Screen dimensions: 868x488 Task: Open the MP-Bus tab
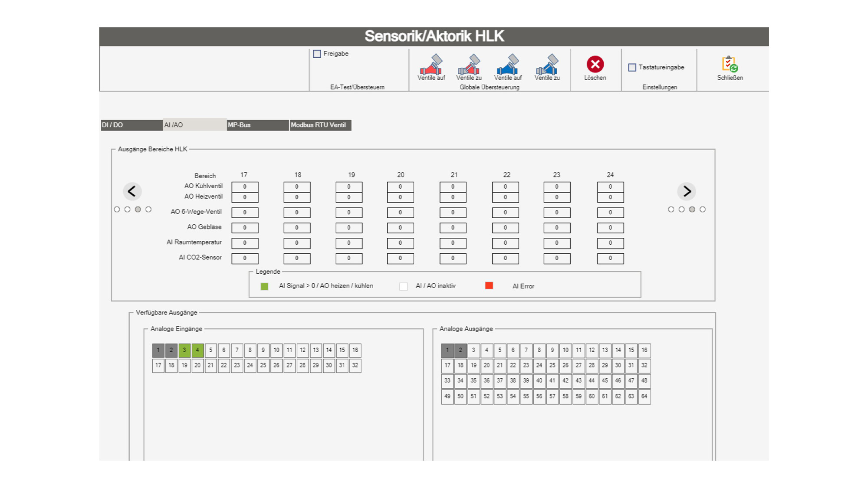pos(258,125)
